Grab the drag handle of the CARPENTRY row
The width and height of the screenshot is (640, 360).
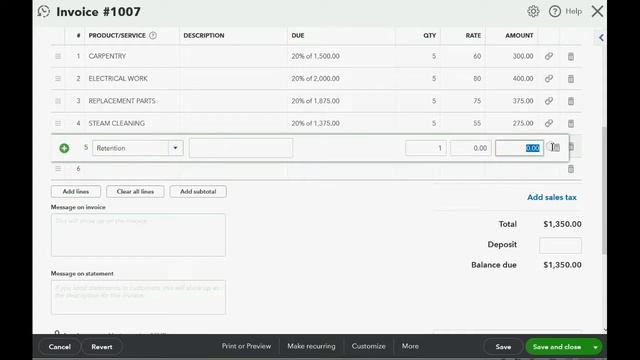58,56
